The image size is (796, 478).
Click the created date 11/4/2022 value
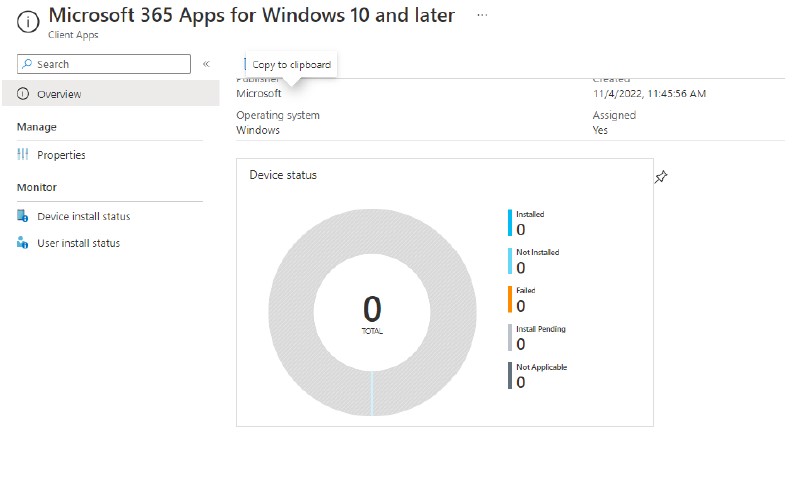coord(649,93)
